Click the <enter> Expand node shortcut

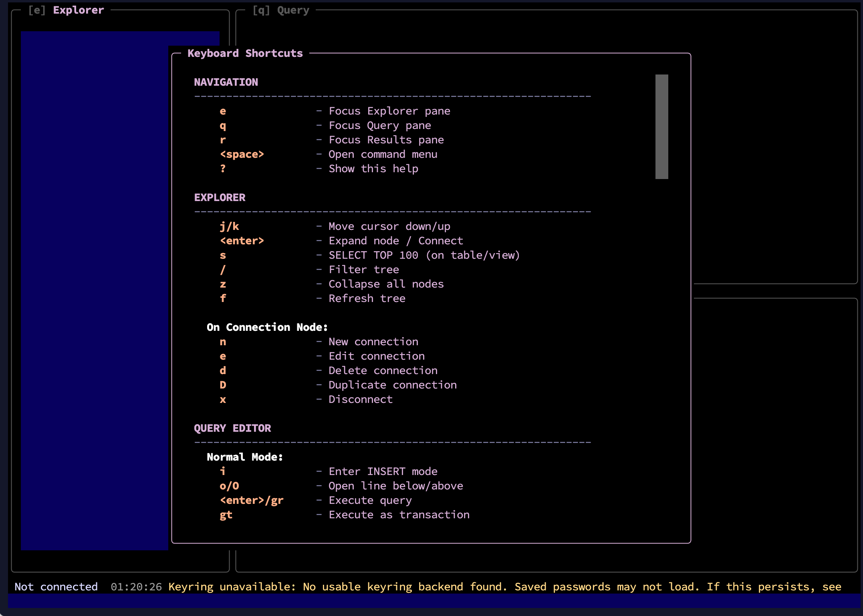point(242,241)
